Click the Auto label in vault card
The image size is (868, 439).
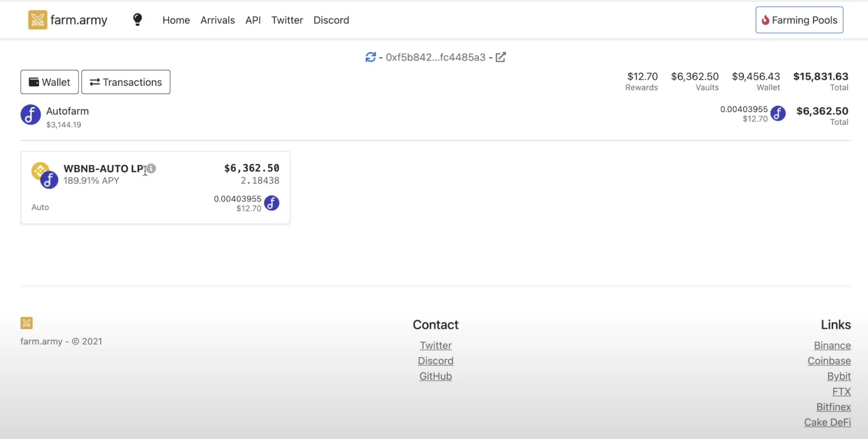[x=40, y=207]
